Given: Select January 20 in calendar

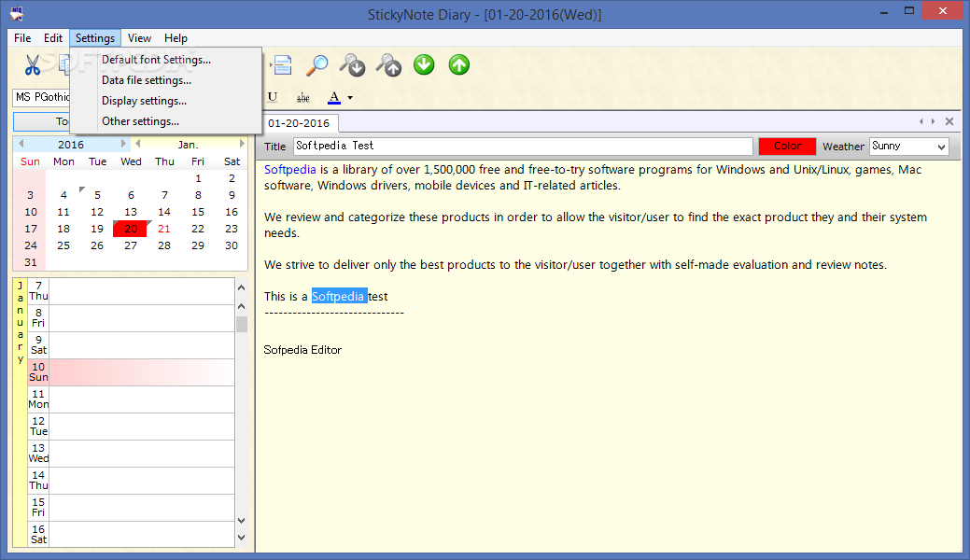Looking at the screenshot, I should pyautogui.click(x=131, y=229).
